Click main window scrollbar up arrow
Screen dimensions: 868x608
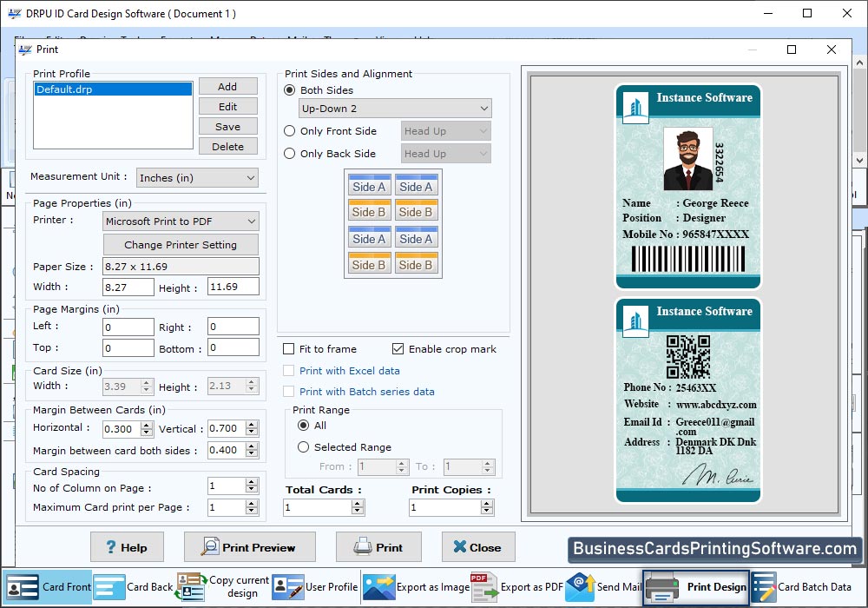click(x=859, y=62)
